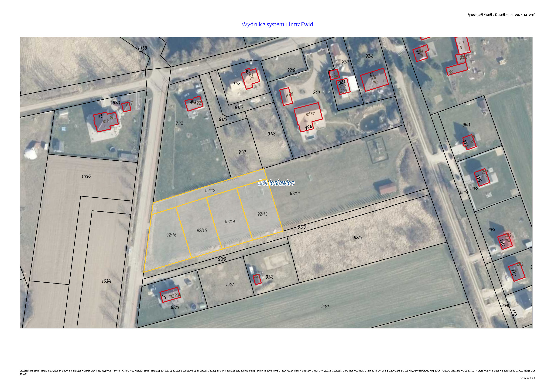Select the yellow-outlined parcel 92/15
Image resolution: width=555 pixels, height=392 pixels.
[199, 229]
